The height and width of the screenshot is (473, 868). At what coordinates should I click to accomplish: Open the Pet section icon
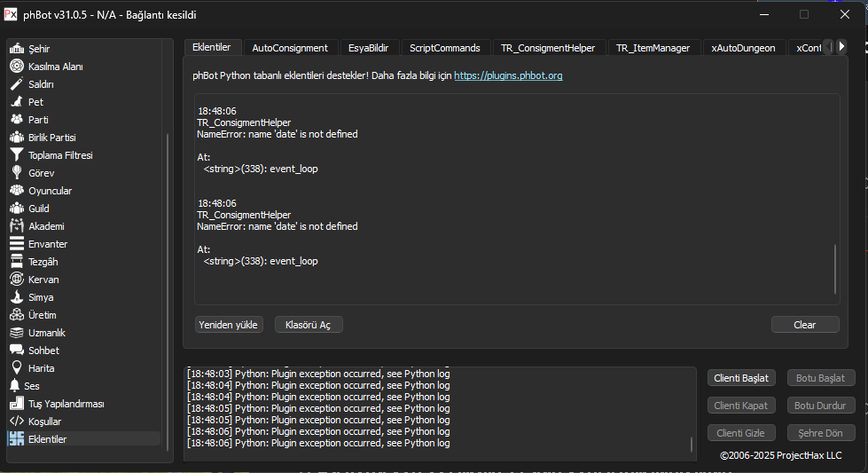coord(16,102)
